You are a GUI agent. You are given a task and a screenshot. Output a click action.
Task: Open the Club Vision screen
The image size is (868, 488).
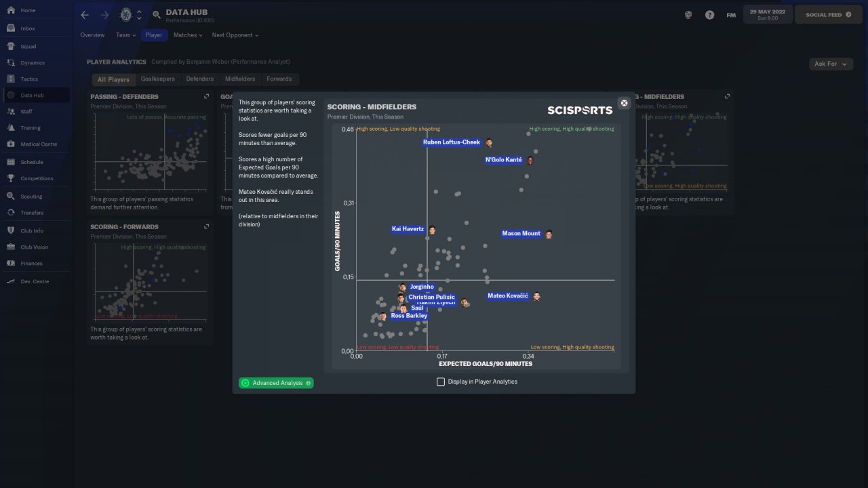(35, 247)
